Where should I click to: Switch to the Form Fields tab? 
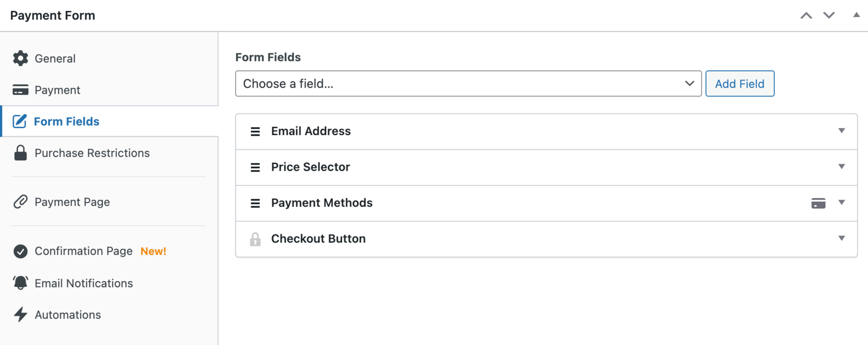(66, 122)
